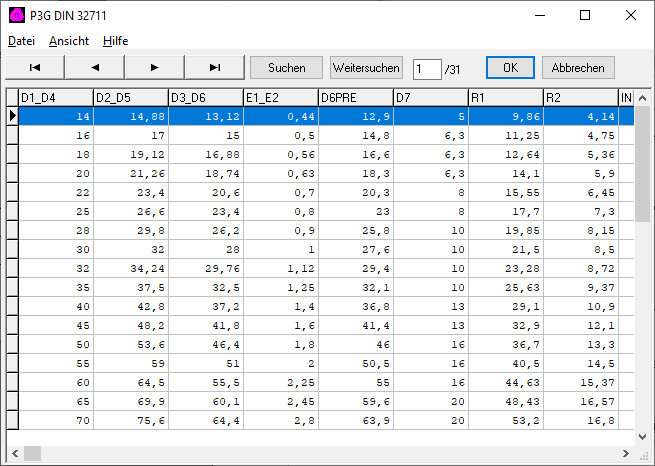Click the D6PRE column header

coord(355,98)
